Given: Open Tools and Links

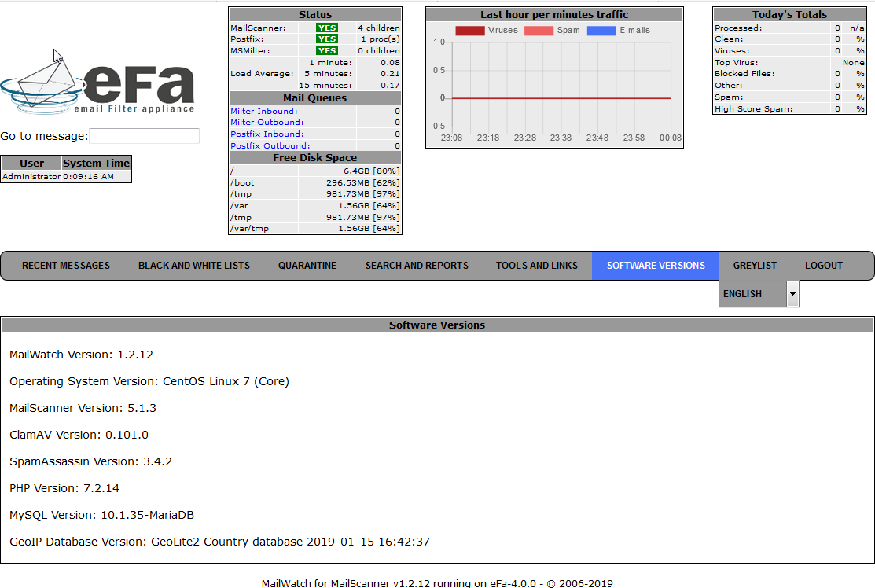Looking at the screenshot, I should click(x=537, y=266).
